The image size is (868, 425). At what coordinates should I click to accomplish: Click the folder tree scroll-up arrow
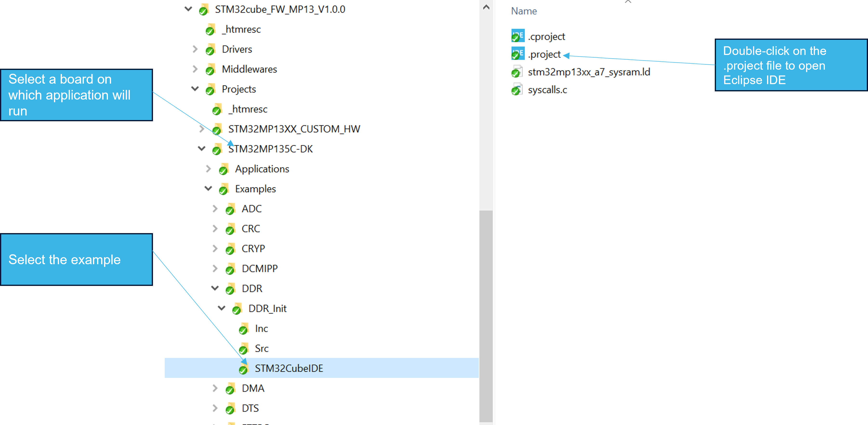tap(486, 7)
